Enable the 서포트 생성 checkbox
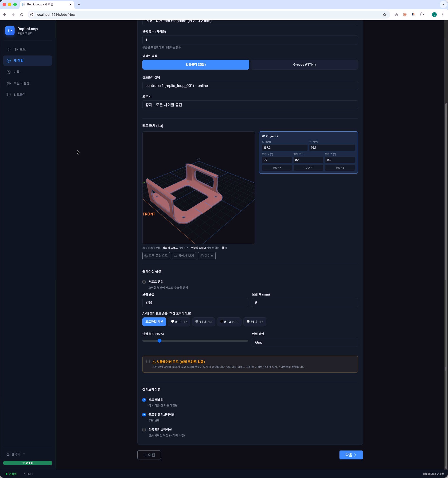448x478 pixels. (x=144, y=282)
